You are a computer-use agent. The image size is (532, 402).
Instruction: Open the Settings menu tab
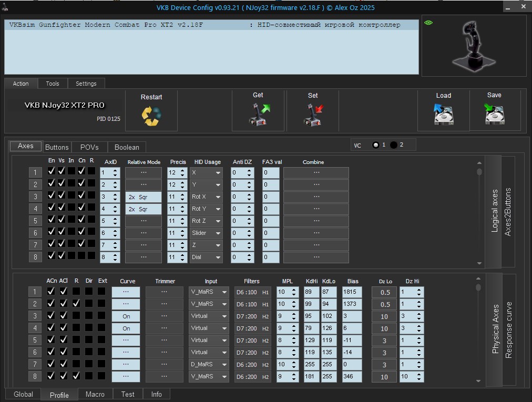pyautogui.click(x=86, y=84)
